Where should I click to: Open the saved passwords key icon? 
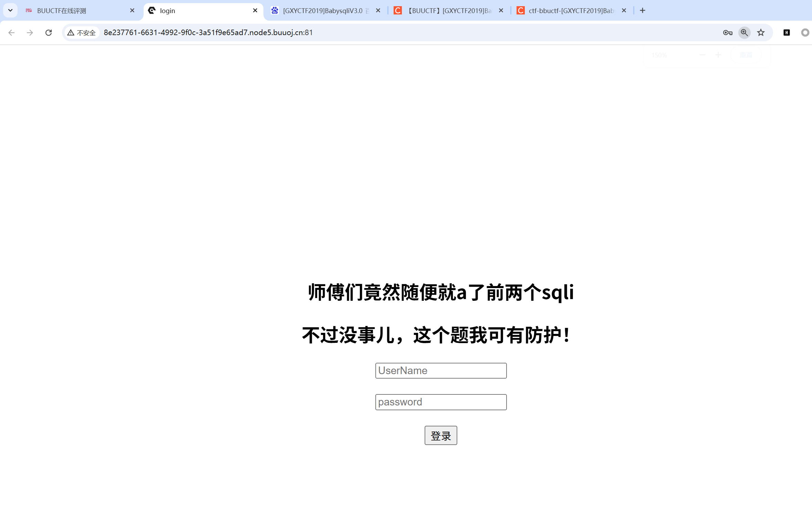click(727, 32)
